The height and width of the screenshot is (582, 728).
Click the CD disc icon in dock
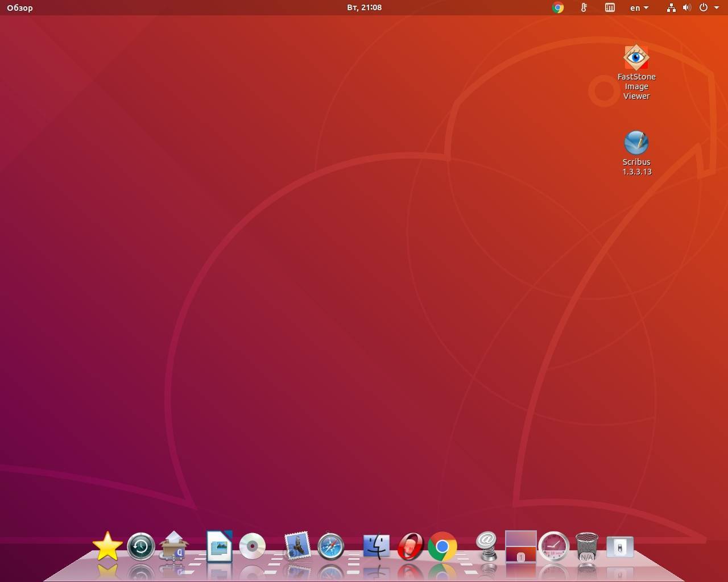point(252,547)
